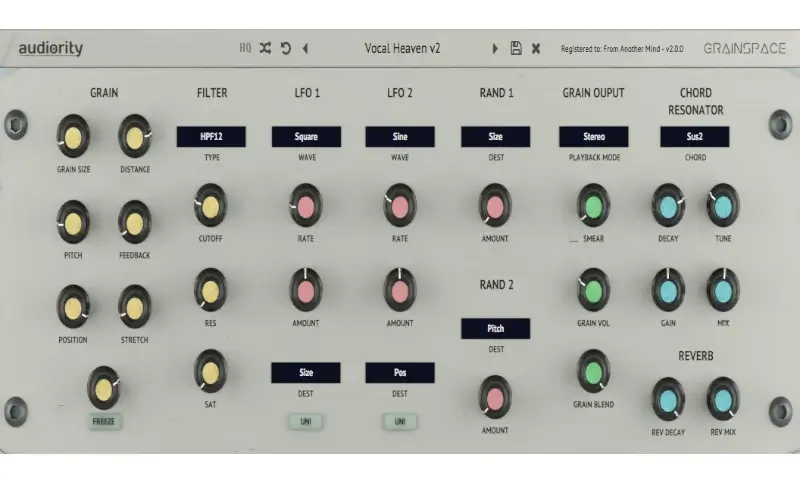Click the chord resonator GAIN knob
The height and width of the screenshot is (480, 800).
[668, 291]
